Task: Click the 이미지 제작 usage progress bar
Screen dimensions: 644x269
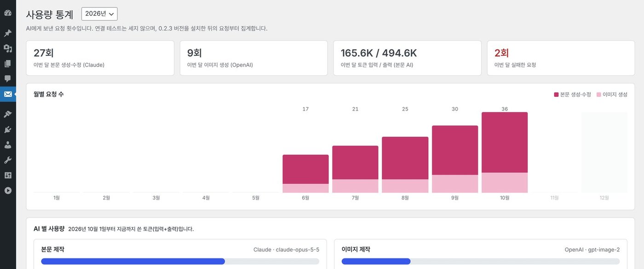Action: coord(481,261)
